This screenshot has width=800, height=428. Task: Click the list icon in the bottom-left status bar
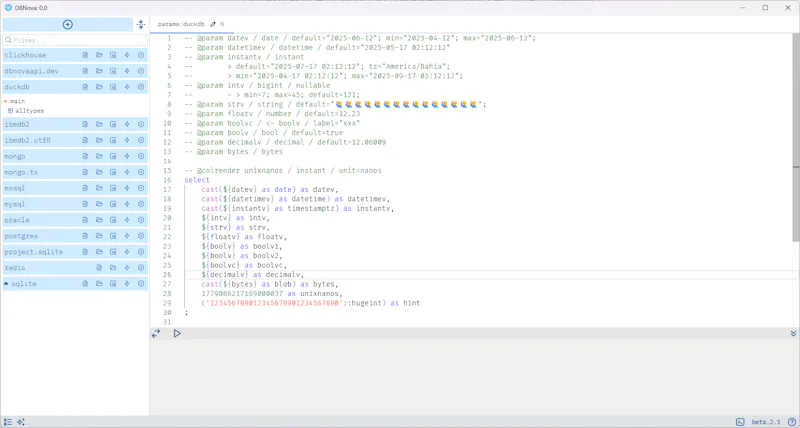(8, 422)
